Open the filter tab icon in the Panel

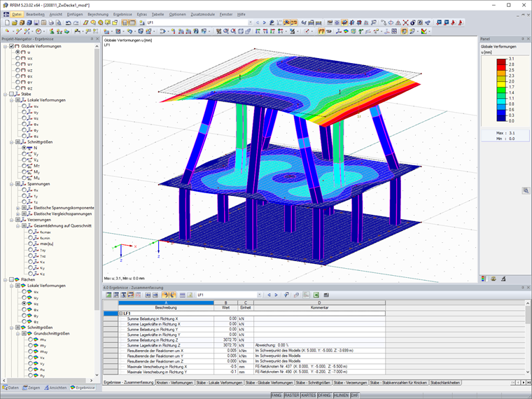[503, 279]
